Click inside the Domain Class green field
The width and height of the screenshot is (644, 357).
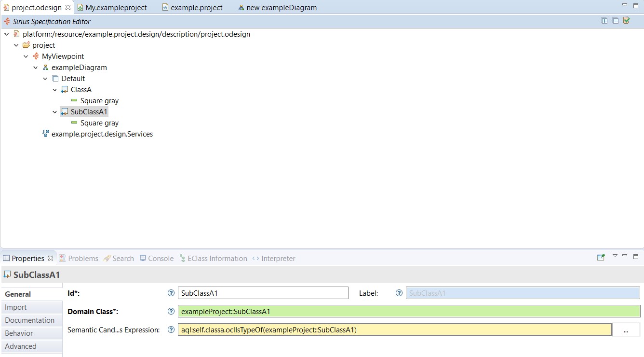click(409, 311)
